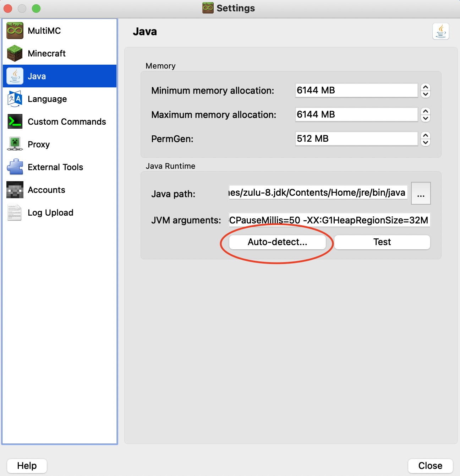Show the External Tools page
Viewport: 460px width, 476px height.
point(60,167)
